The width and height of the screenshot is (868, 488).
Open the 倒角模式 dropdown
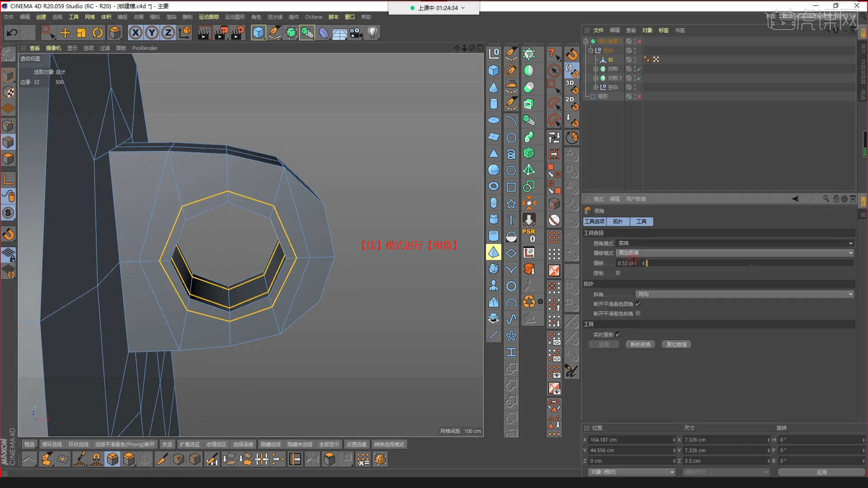(x=735, y=243)
